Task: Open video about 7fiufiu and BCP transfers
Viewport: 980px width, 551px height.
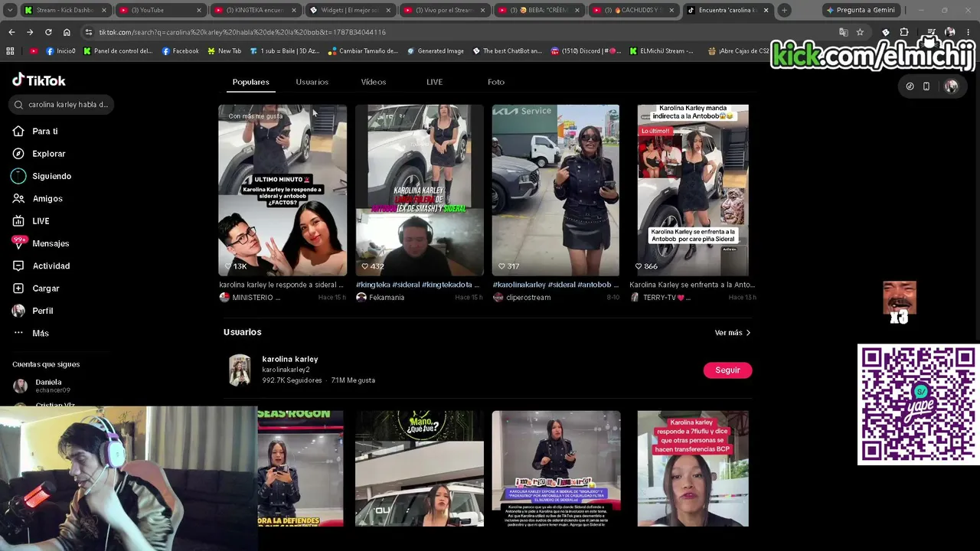Action: [693, 468]
